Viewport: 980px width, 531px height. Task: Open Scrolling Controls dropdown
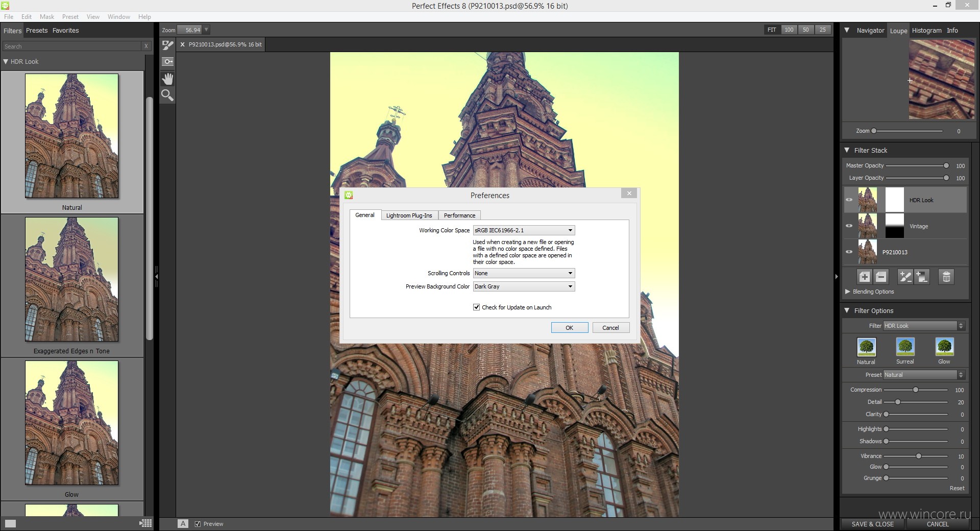(x=524, y=273)
